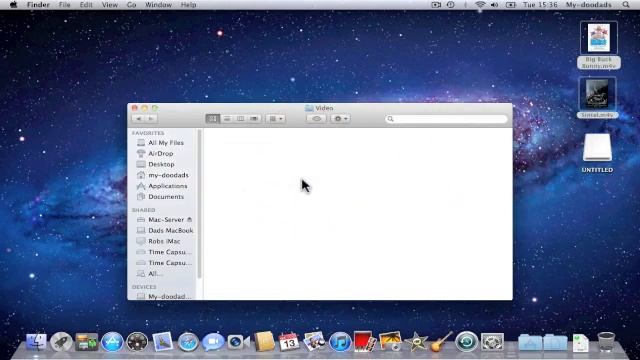This screenshot has height=360, width=640.
Task: Open the Trash in the Dock
Action: pos(606,342)
